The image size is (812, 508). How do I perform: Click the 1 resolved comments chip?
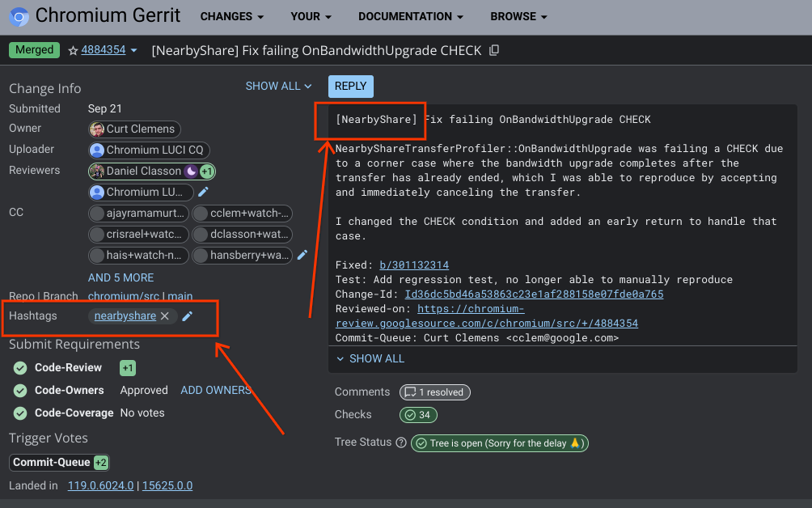[434, 392]
